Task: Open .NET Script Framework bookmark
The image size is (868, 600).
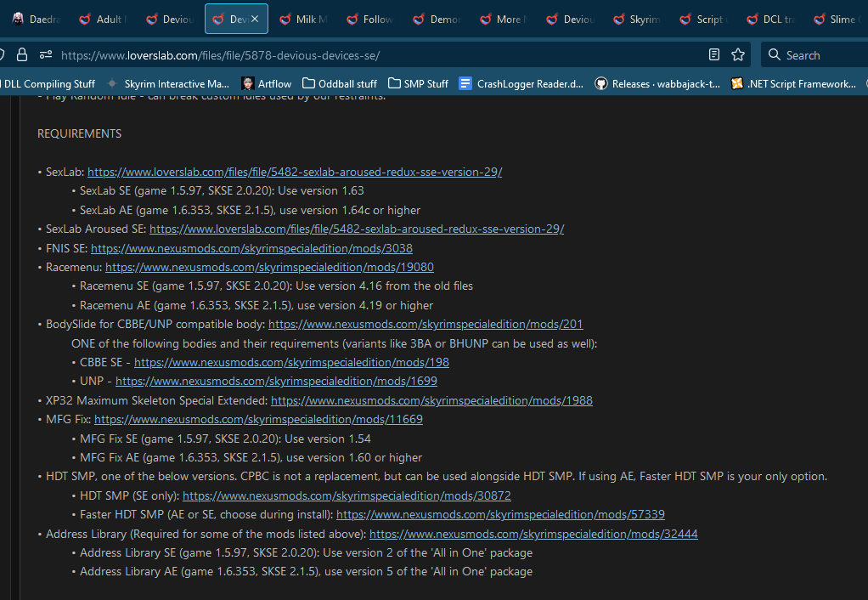Action: click(793, 83)
